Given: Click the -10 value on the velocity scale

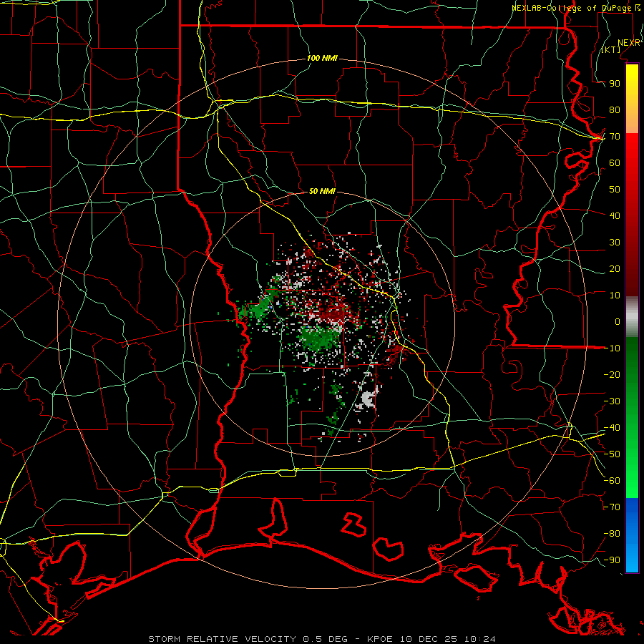Looking at the screenshot, I should point(612,348).
